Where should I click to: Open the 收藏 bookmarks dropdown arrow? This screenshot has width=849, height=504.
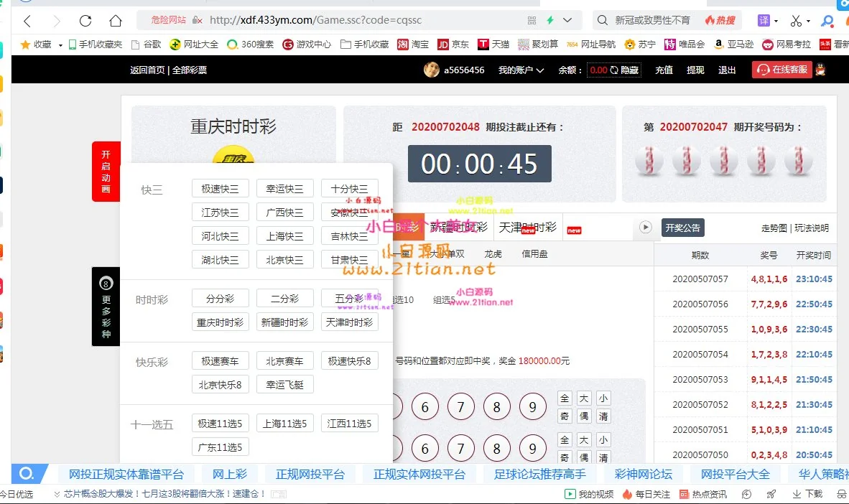(x=60, y=45)
